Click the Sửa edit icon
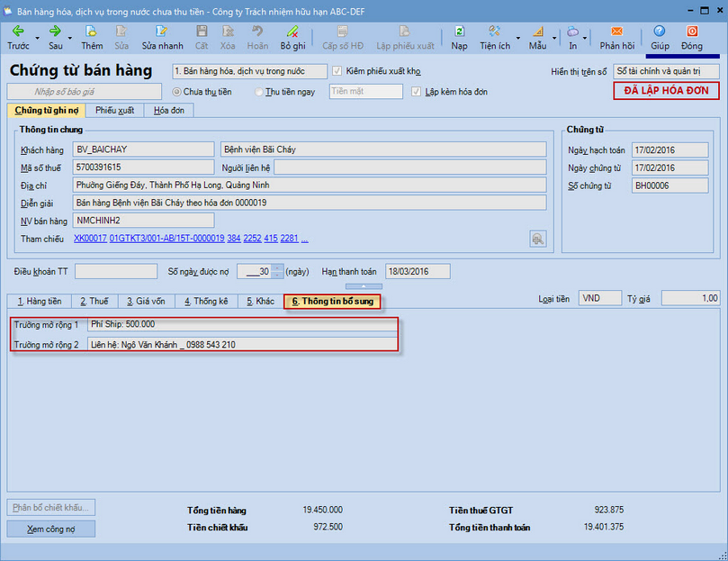The width and height of the screenshot is (728, 561). [x=121, y=32]
